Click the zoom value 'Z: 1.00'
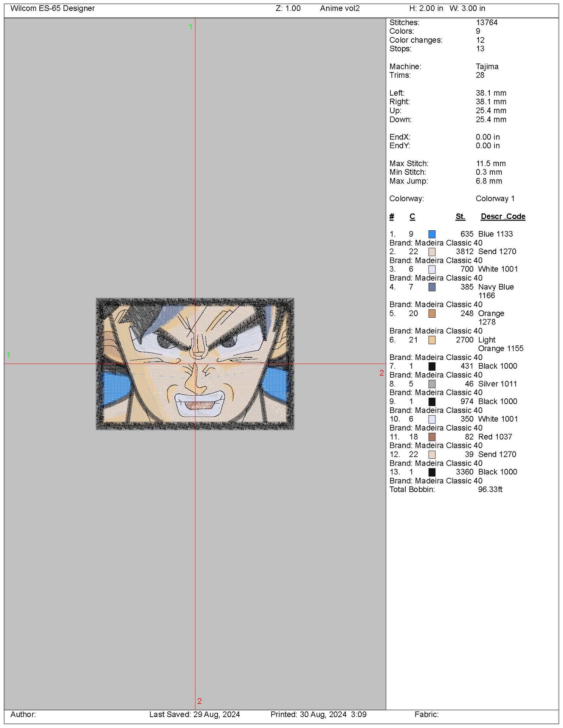Image resolution: width=563 pixels, height=728 pixels. tap(288, 8)
